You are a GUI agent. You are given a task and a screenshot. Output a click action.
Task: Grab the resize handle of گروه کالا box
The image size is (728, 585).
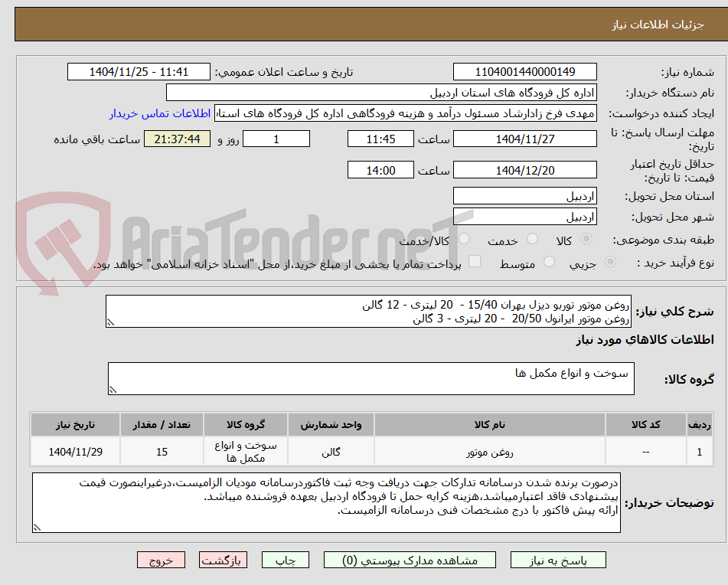[x=113, y=390]
